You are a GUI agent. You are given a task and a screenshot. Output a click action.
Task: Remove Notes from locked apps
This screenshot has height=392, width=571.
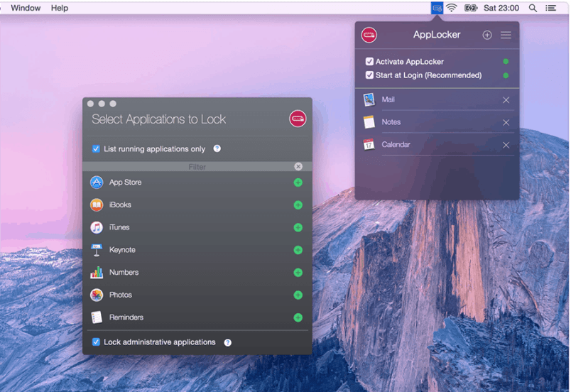pyautogui.click(x=506, y=123)
